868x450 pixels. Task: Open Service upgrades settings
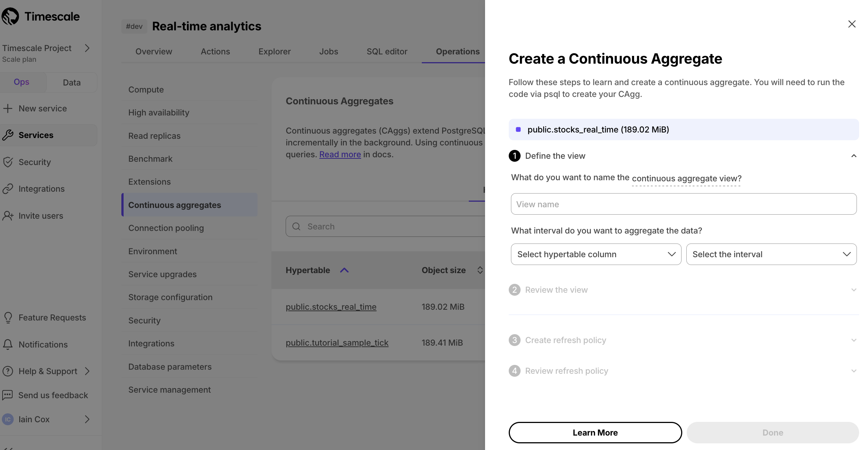[x=189, y=274]
